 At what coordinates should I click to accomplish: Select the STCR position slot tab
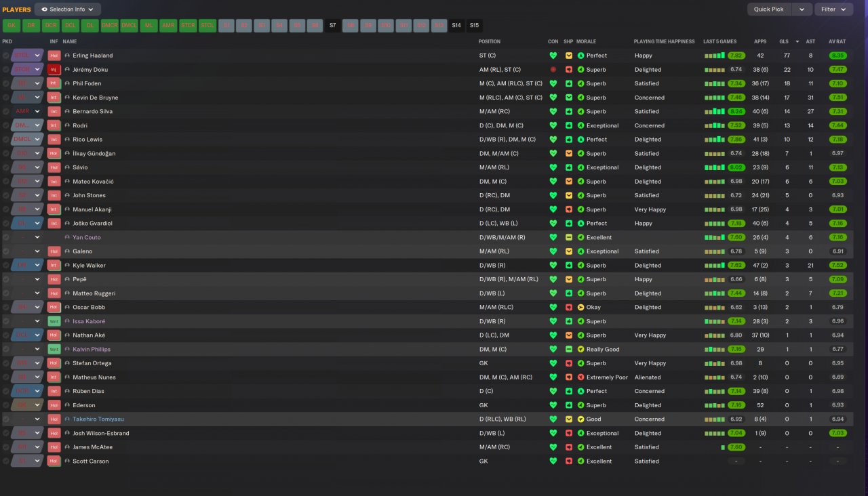pyautogui.click(x=188, y=26)
